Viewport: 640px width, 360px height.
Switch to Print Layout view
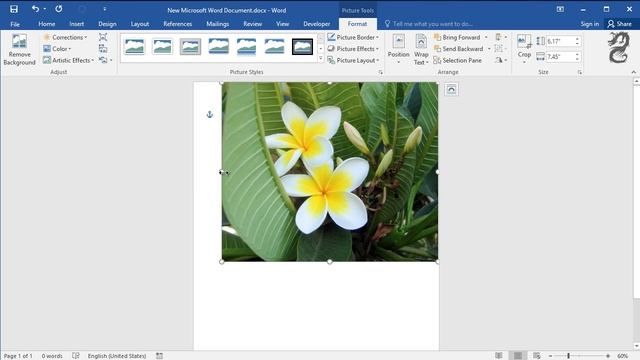(518, 356)
